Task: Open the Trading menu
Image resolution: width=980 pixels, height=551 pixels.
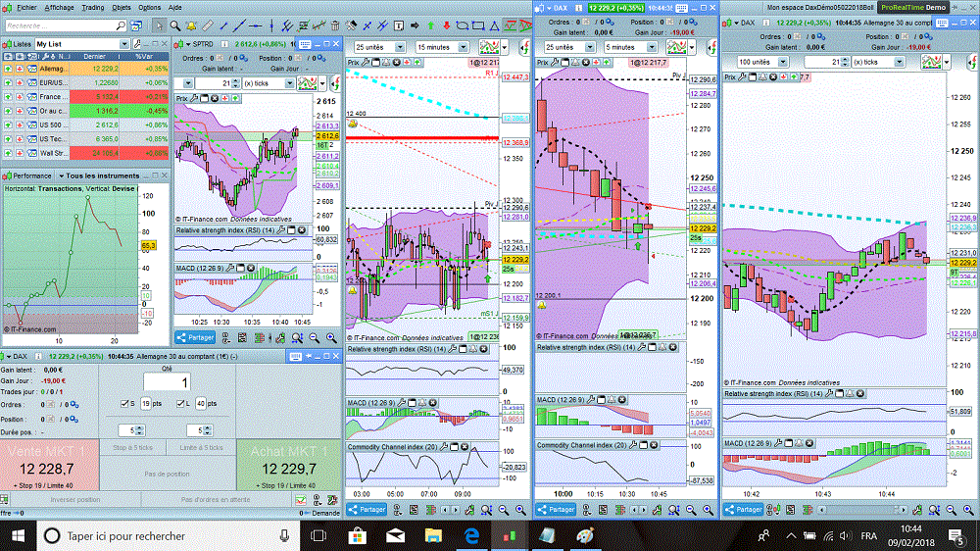Action: pos(92,8)
